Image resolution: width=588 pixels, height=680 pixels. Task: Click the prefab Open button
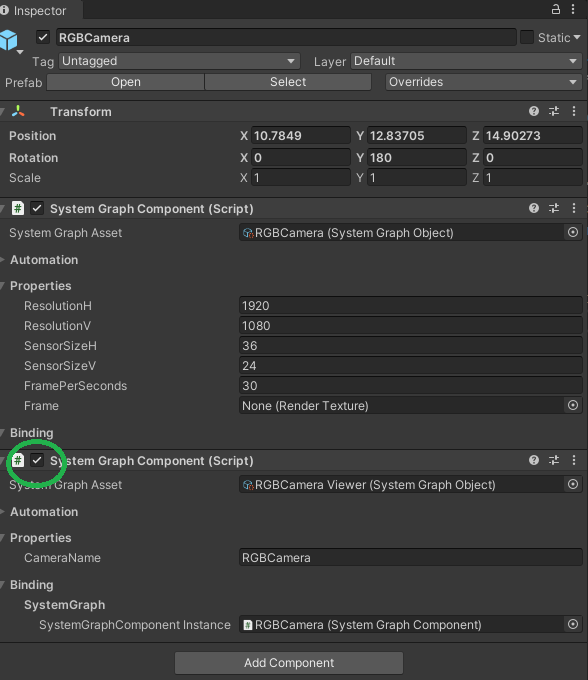(126, 82)
